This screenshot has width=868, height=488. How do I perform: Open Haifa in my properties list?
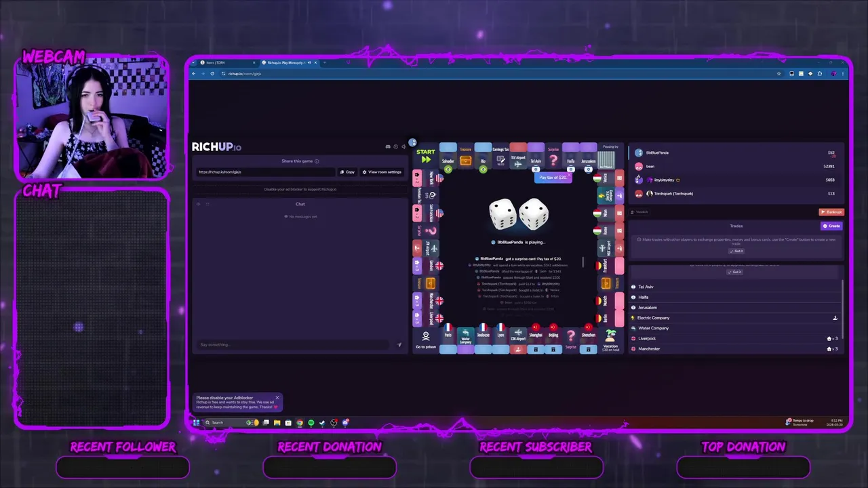734,297
